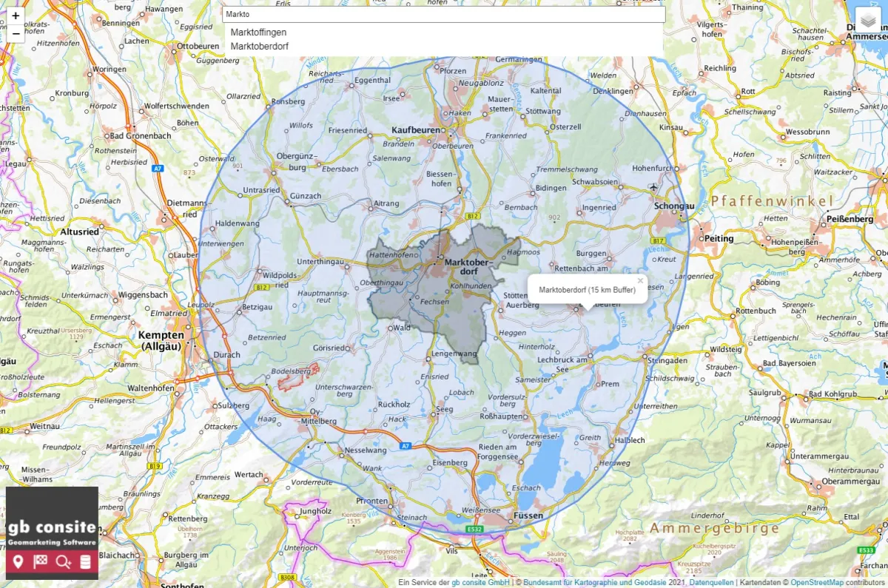
Task: Open the gb consite GmbH link
Action: click(482, 582)
